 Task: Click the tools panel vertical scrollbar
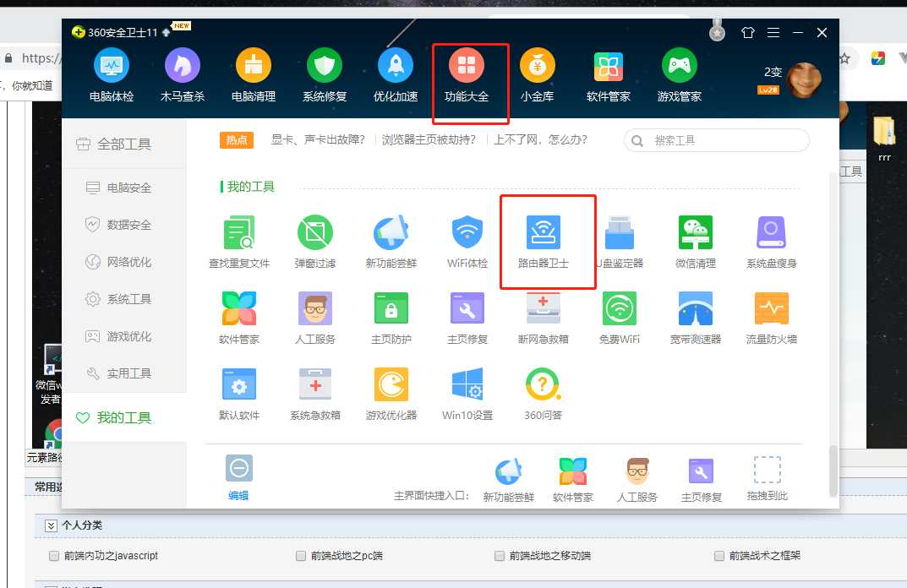coord(833,471)
